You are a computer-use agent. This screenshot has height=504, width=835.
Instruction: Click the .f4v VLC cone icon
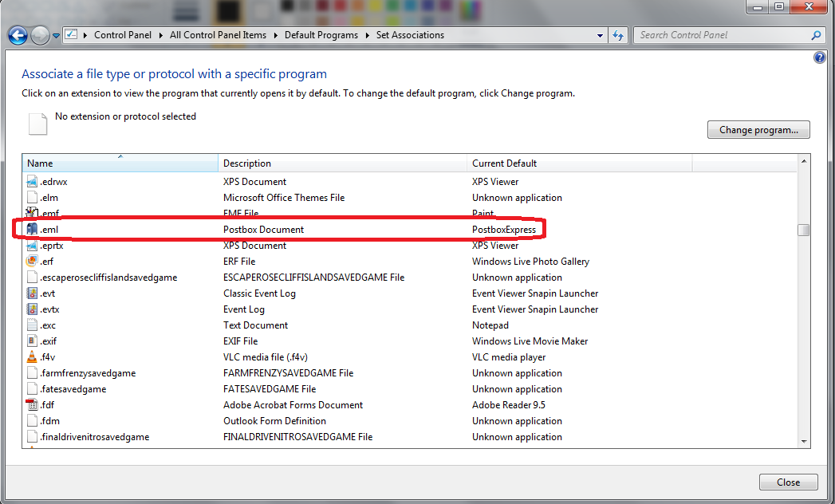pyautogui.click(x=32, y=357)
